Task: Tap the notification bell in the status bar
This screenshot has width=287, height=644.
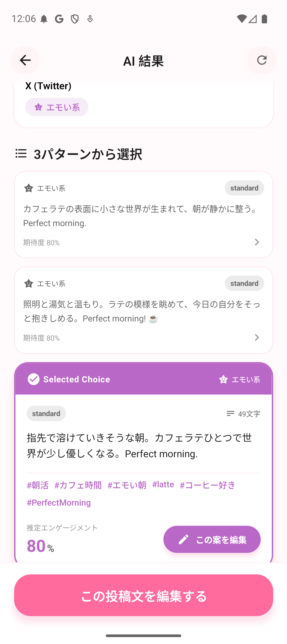Action: coord(44,19)
